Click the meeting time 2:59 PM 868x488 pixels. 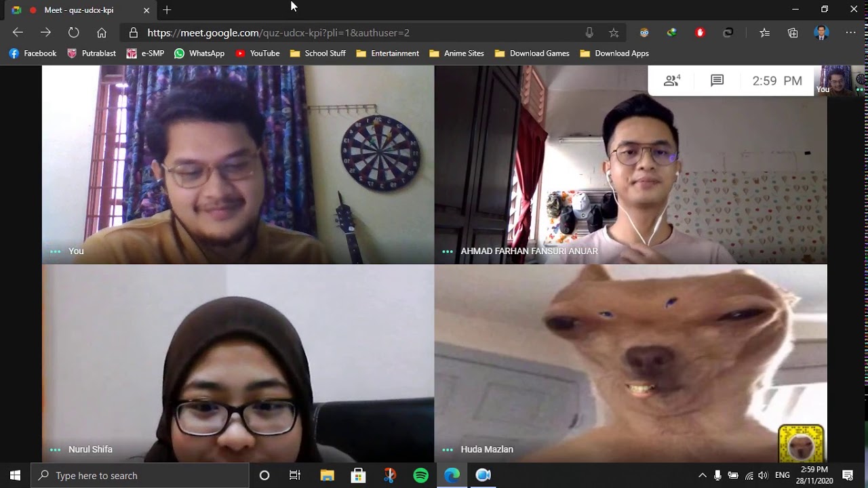(777, 81)
